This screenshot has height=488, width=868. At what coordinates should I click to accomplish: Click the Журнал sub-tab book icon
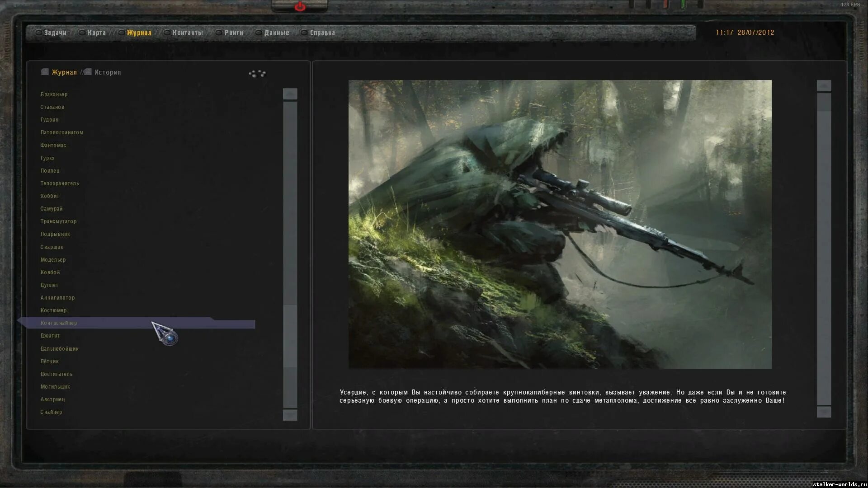pyautogui.click(x=45, y=72)
